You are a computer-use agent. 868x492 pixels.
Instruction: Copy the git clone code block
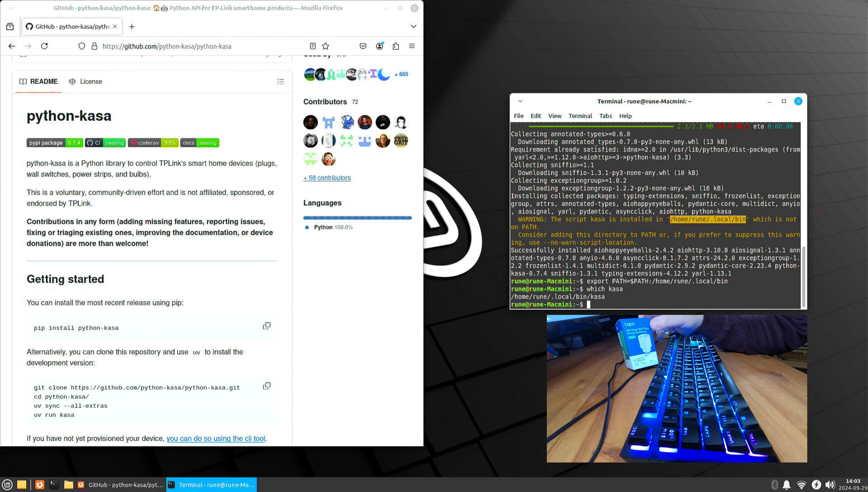point(267,386)
